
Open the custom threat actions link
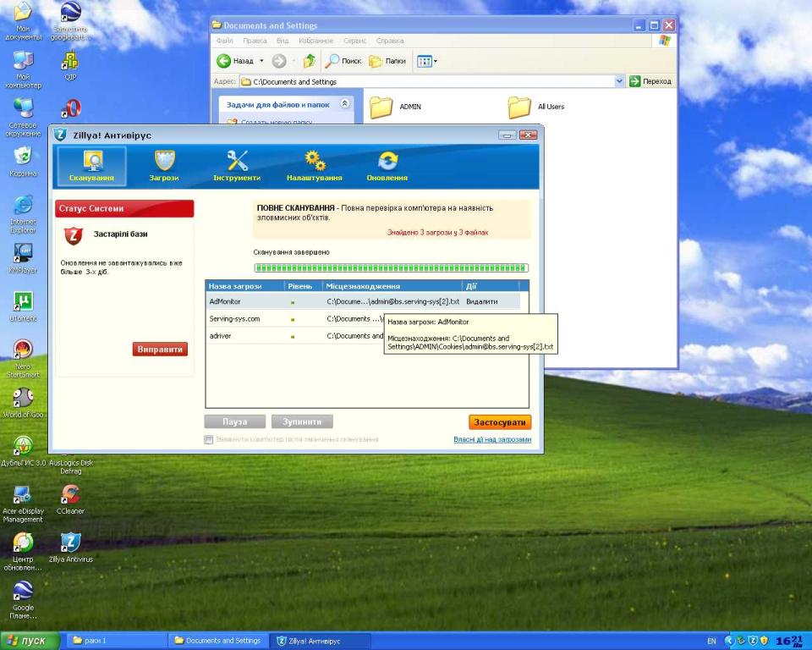click(x=492, y=439)
